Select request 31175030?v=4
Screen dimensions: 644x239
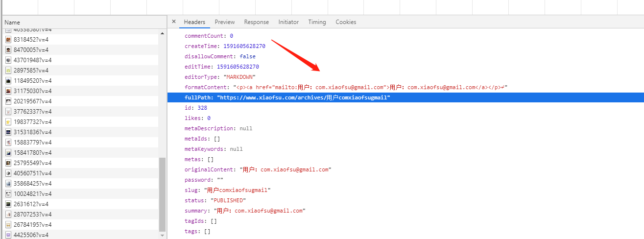click(79, 91)
